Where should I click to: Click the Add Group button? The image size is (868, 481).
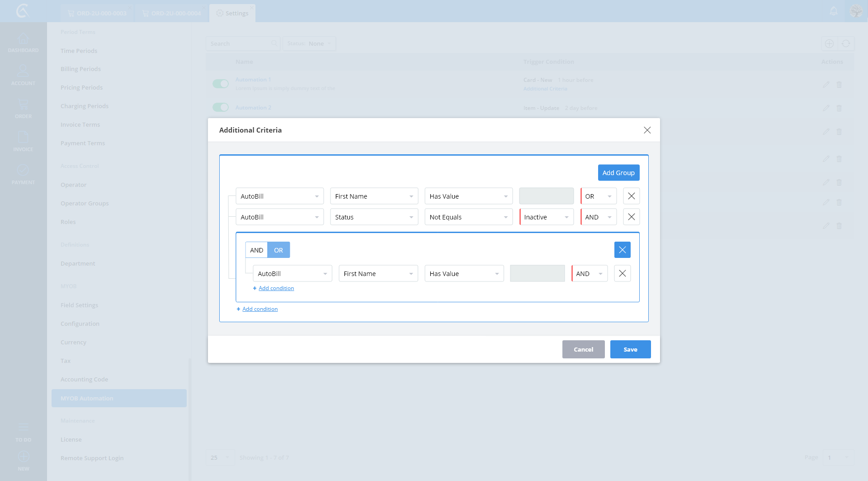click(618, 173)
